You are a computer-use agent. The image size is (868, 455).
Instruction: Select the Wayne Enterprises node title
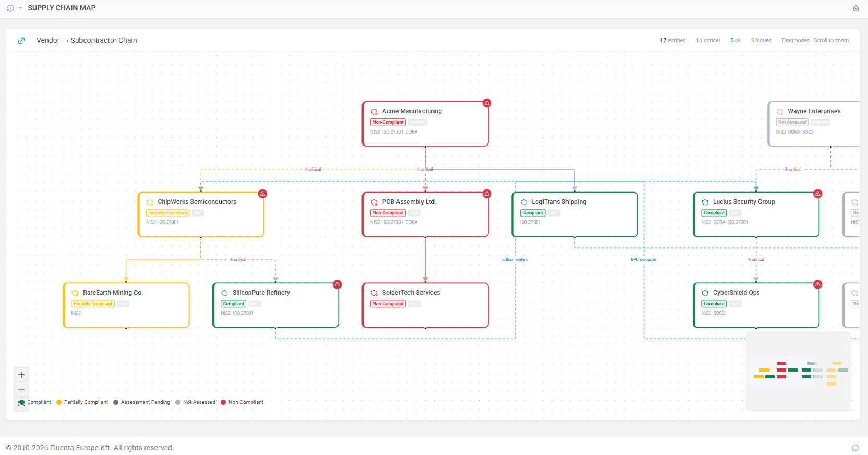point(814,111)
